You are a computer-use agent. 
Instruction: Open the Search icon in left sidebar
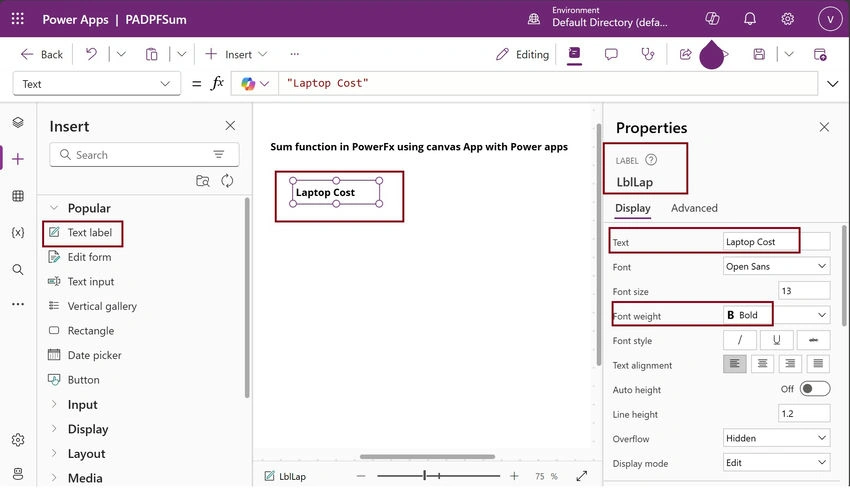pyautogui.click(x=18, y=269)
